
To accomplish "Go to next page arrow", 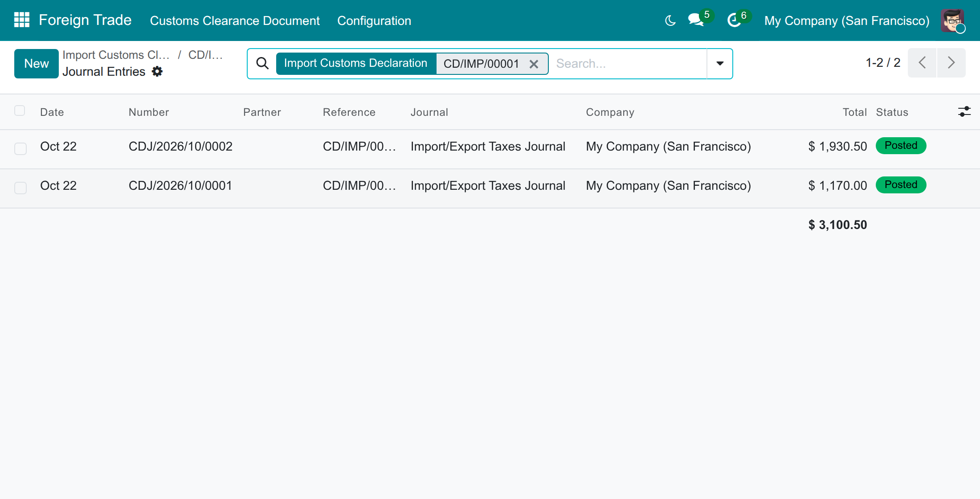I will click(x=951, y=63).
